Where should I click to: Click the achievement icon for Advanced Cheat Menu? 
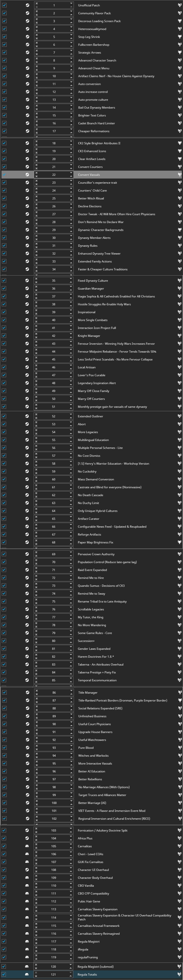pos(180,68)
